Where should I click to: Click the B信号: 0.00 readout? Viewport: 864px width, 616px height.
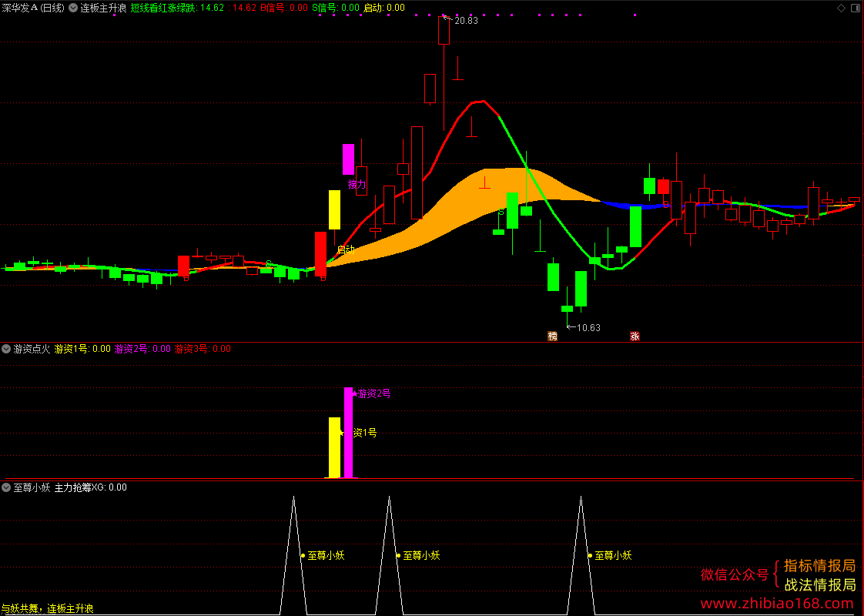click(x=284, y=8)
